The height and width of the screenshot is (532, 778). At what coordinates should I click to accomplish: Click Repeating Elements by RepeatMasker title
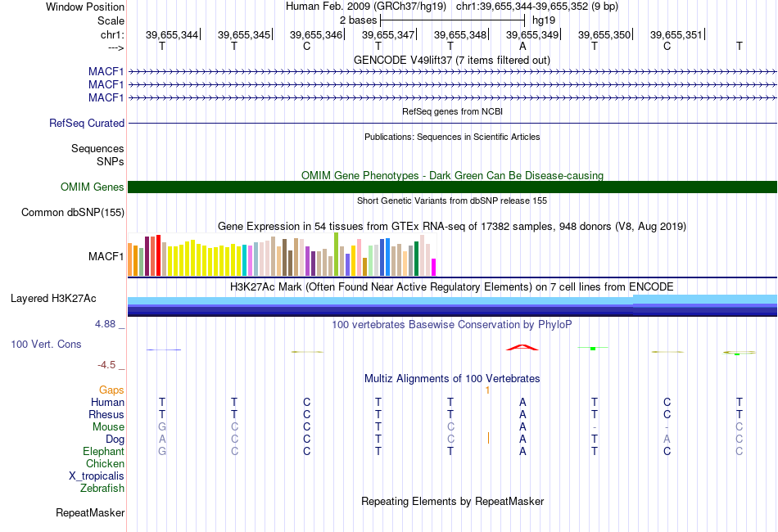(x=452, y=501)
